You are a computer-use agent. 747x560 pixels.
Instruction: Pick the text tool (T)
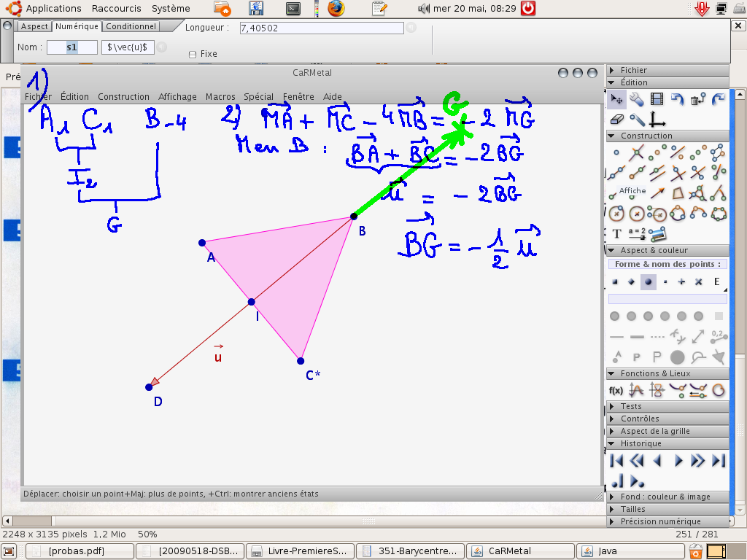pyautogui.click(x=616, y=234)
